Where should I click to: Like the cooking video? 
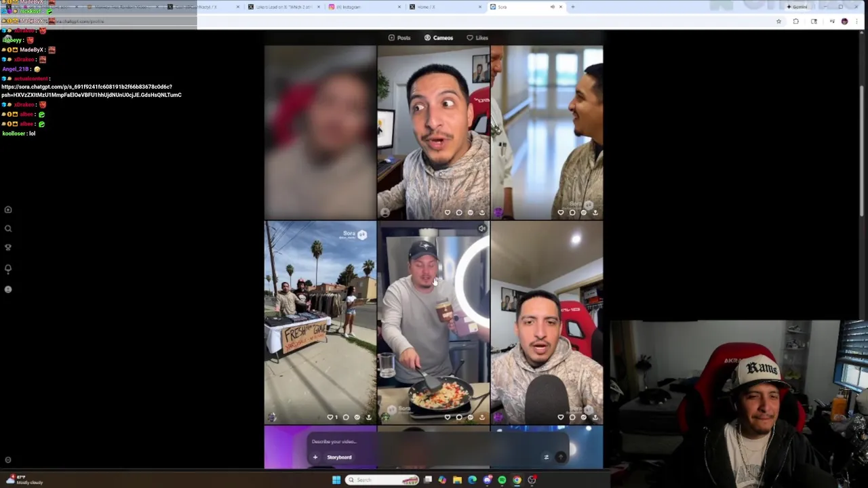[447, 418]
